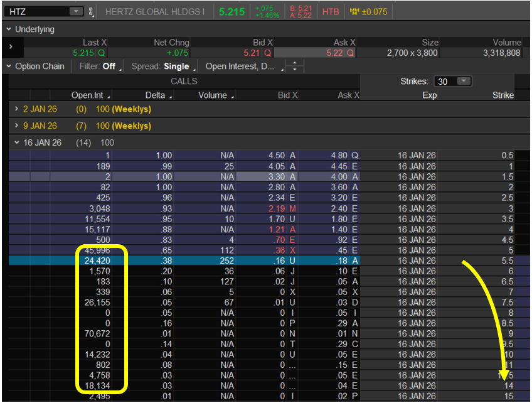Click open interest 14,232 for strike 10
The height and width of the screenshot is (403, 532).
97,355
